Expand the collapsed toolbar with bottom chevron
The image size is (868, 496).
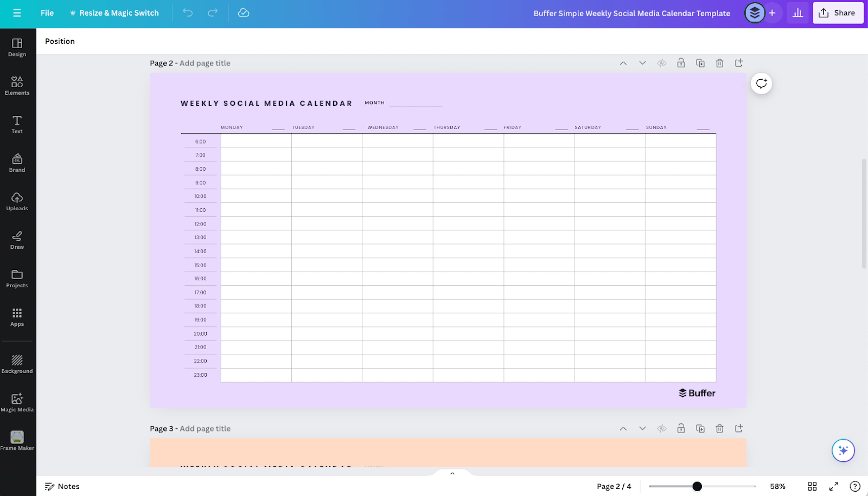click(x=452, y=473)
